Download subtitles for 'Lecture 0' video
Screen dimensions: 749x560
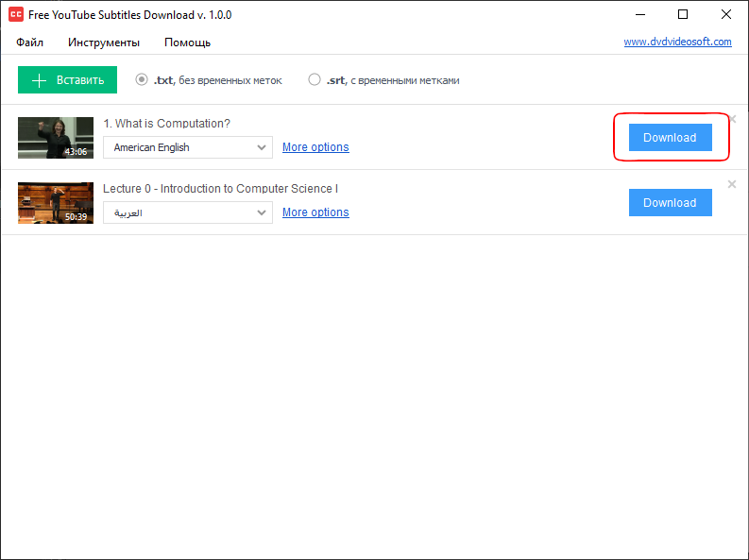[x=671, y=202]
